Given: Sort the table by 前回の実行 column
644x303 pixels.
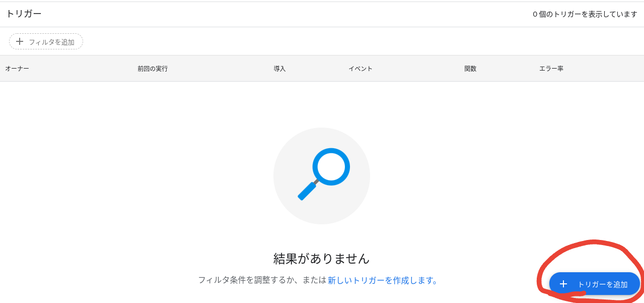Looking at the screenshot, I should pyautogui.click(x=152, y=69).
